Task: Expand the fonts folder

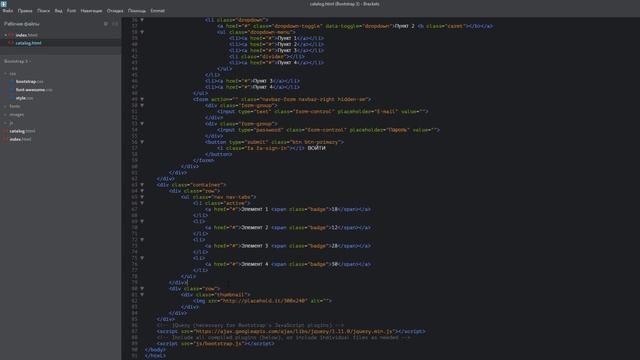Action: (x=6, y=107)
